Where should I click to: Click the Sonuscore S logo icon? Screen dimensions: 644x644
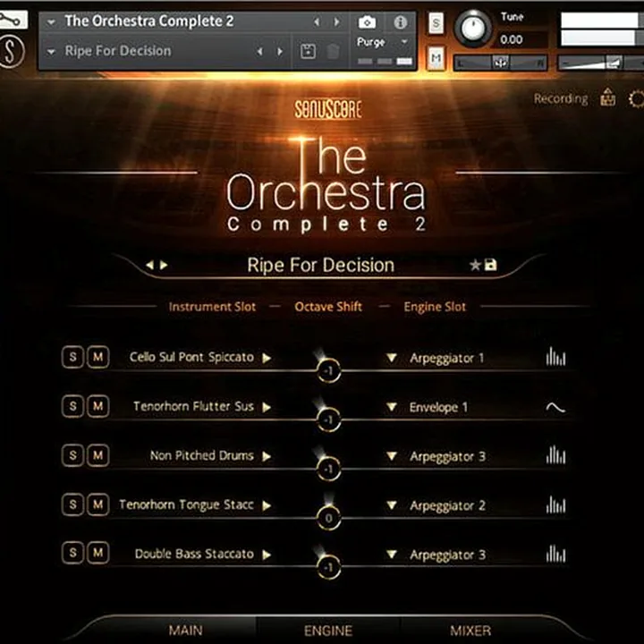(11, 52)
